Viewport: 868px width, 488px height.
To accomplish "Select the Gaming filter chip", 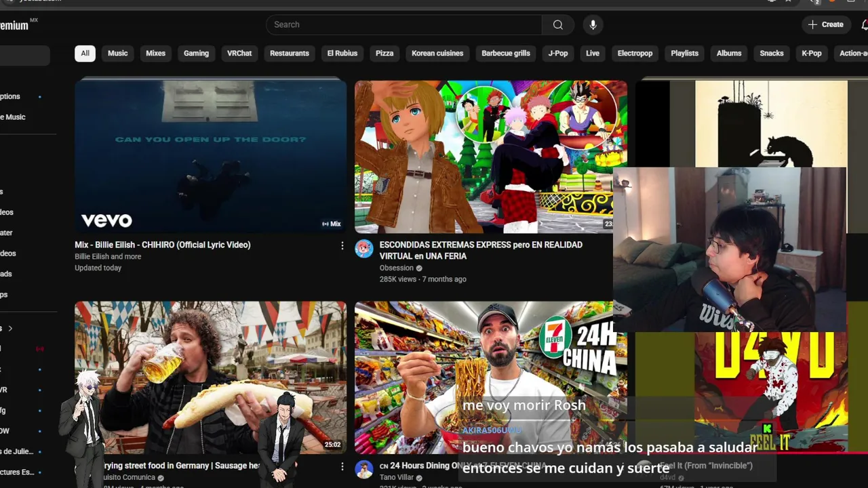I will (x=196, y=54).
